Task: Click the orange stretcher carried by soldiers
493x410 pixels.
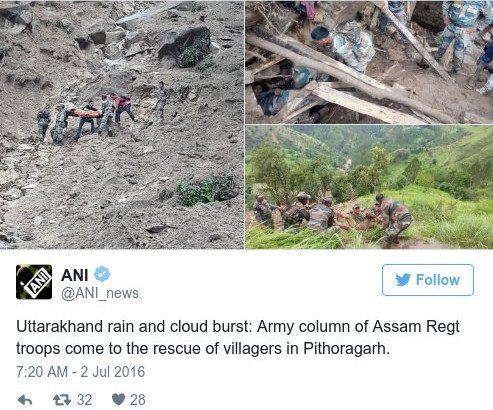Action: click(x=86, y=113)
